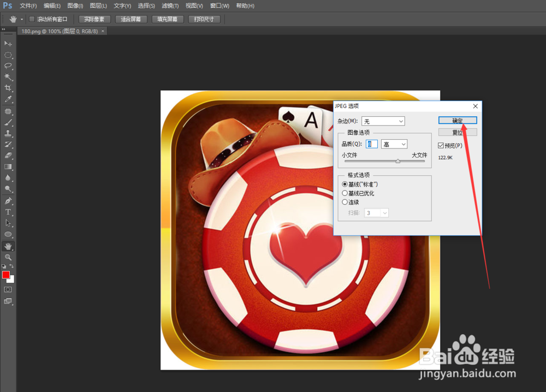Click the 122.9K file size text
The width and height of the screenshot is (546, 392).
click(x=446, y=158)
